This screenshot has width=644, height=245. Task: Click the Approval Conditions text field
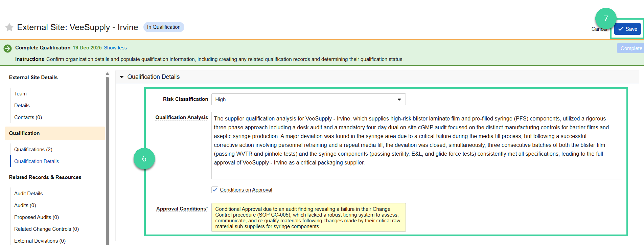pyautogui.click(x=308, y=218)
